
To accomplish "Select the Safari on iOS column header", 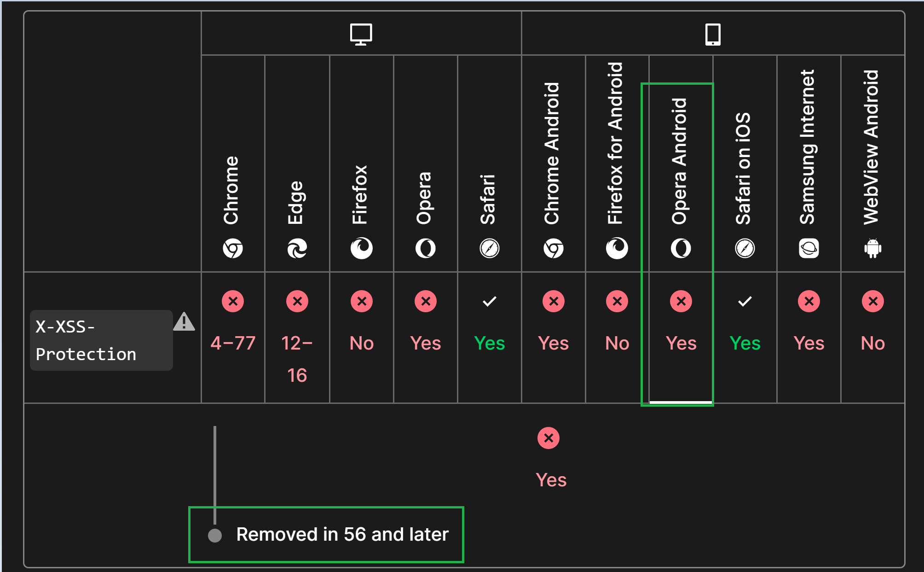I will click(x=745, y=161).
